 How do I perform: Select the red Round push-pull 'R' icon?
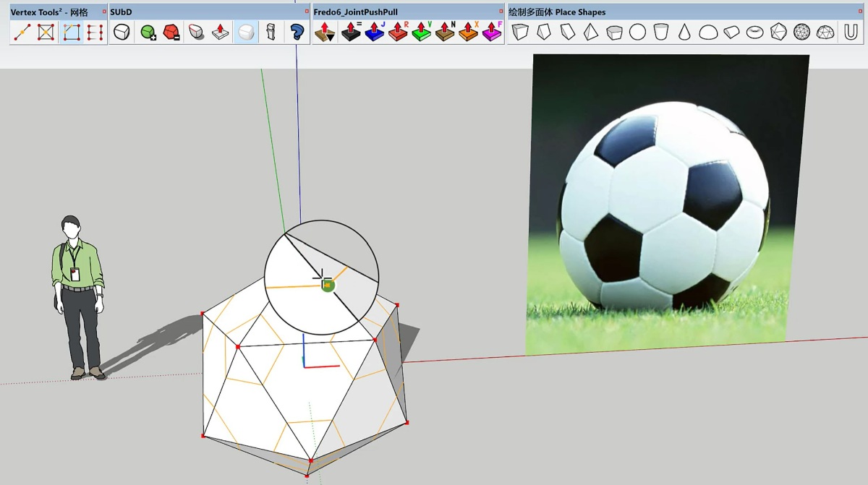[398, 32]
